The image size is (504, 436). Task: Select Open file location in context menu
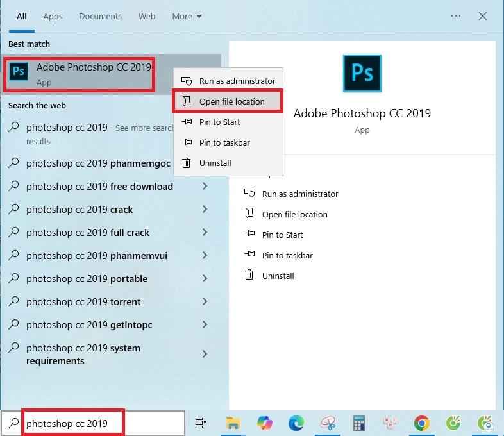click(x=231, y=101)
